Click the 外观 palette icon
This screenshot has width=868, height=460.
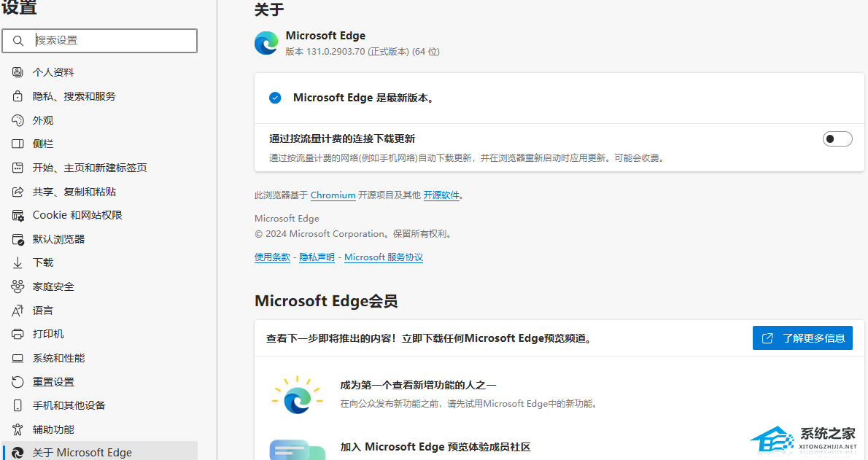[18, 120]
